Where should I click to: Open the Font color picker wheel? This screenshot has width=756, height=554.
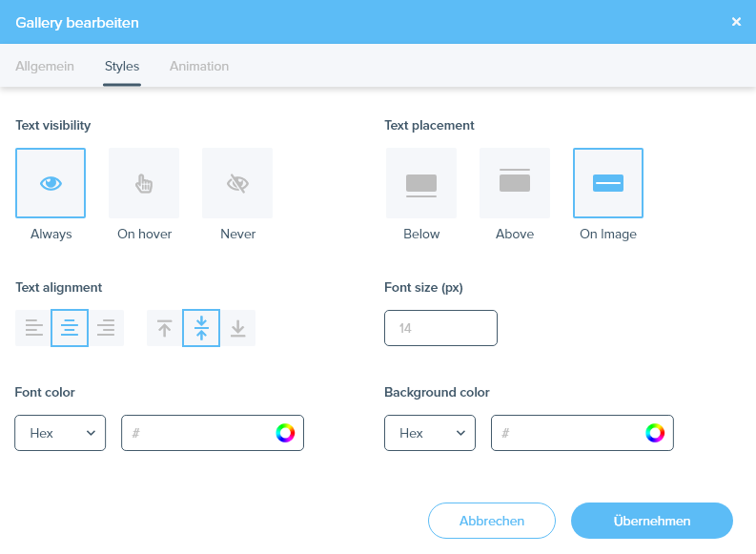coord(285,433)
